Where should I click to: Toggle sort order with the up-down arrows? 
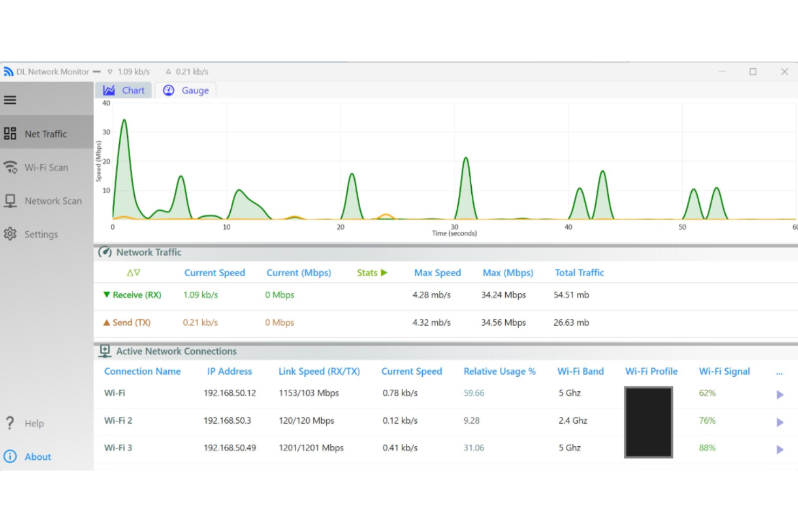[133, 273]
